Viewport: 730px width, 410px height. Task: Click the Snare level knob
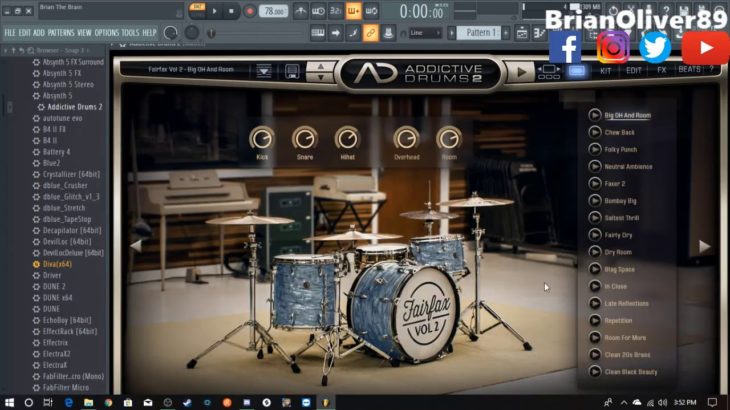tap(304, 138)
